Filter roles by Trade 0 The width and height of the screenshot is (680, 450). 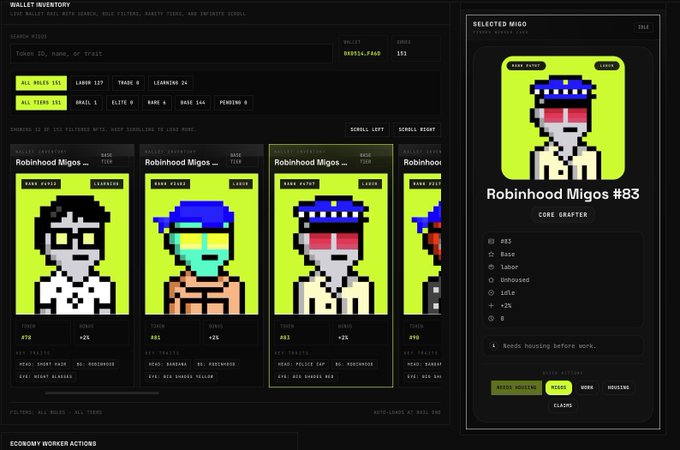point(128,83)
